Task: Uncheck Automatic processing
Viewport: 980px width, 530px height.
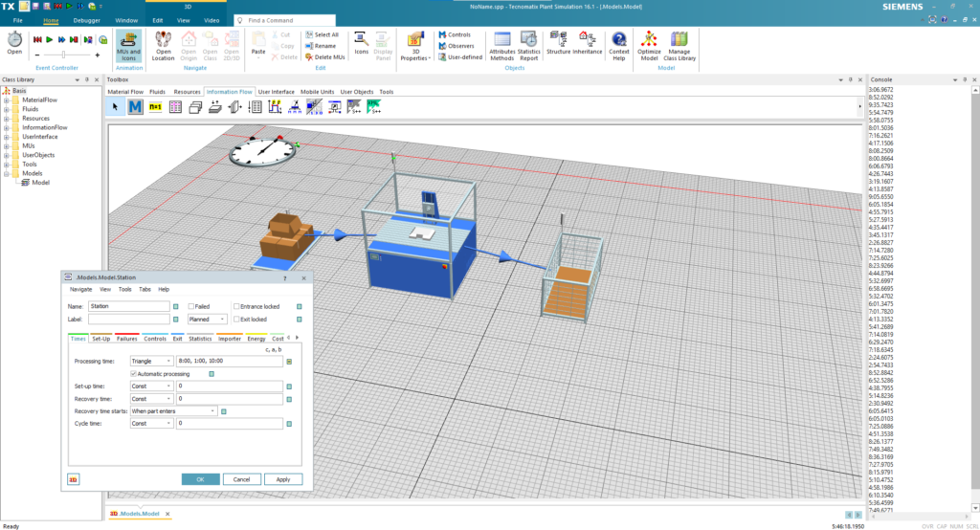Action: tap(133, 374)
